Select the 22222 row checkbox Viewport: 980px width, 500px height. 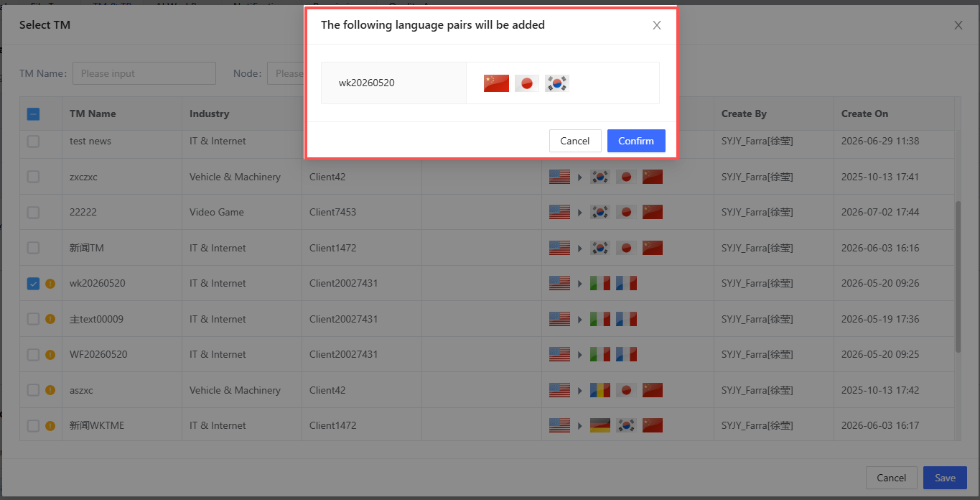33,212
